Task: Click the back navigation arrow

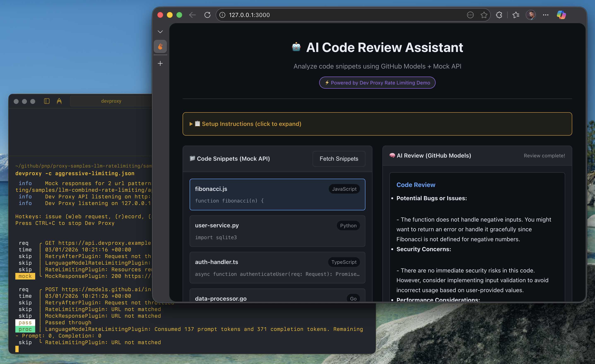Action: pyautogui.click(x=193, y=15)
